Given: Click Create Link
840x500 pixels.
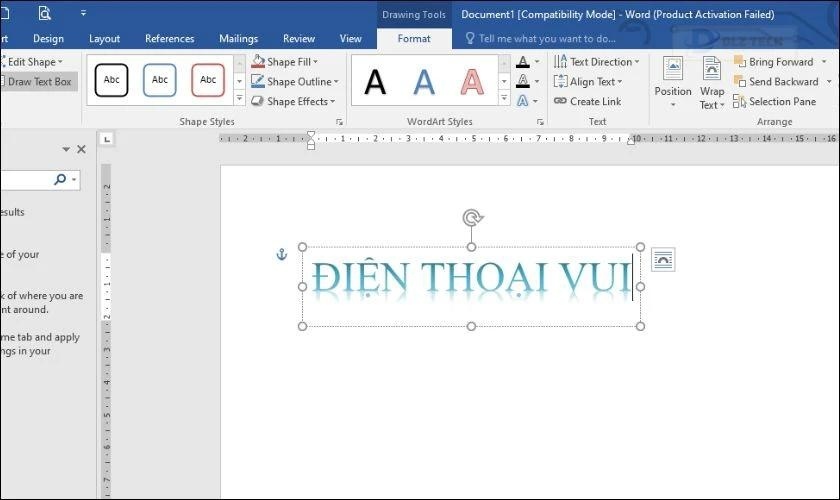Looking at the screenshot, I should 588,101.
